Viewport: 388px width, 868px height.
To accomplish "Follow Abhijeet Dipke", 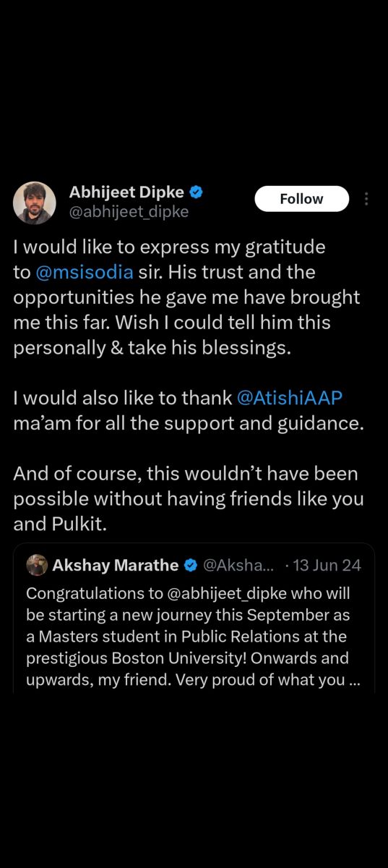I will click(x=302, y=199).
